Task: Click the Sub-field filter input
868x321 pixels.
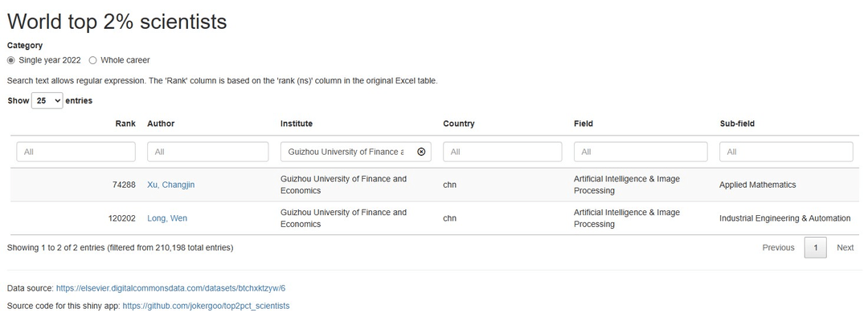Action: click(786, 152)
